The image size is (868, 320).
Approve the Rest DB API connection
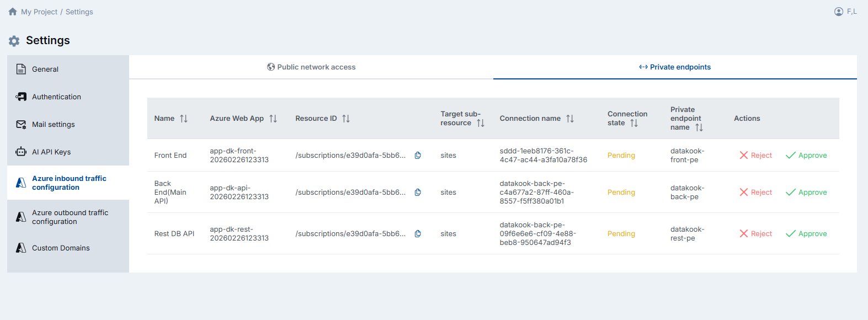(x=806, y=233)
